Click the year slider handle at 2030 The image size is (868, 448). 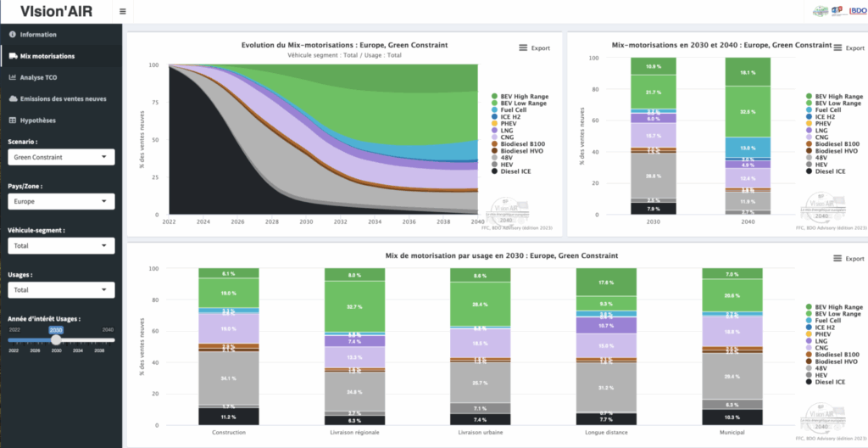tap(56, 339)
